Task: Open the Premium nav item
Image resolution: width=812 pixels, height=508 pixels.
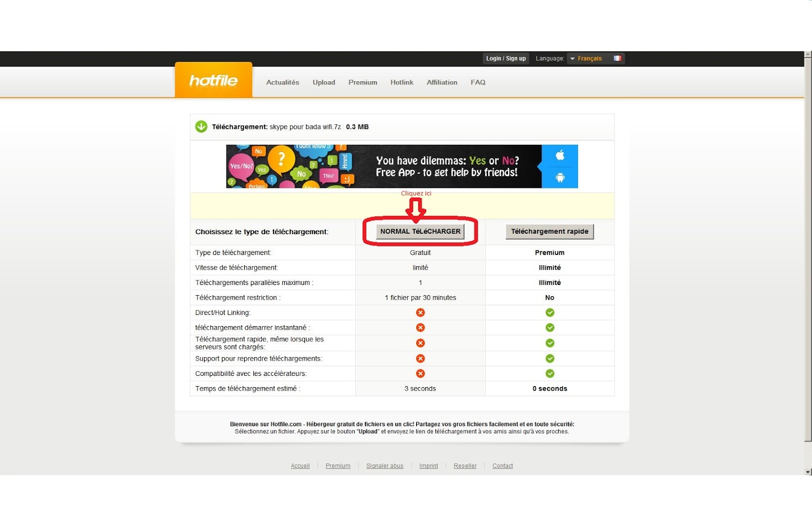Action: pyautogui.click(x=363, y=82)
